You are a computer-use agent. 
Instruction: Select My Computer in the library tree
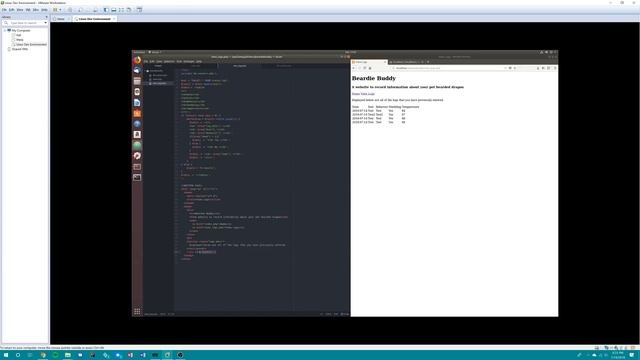click(21, 31)
